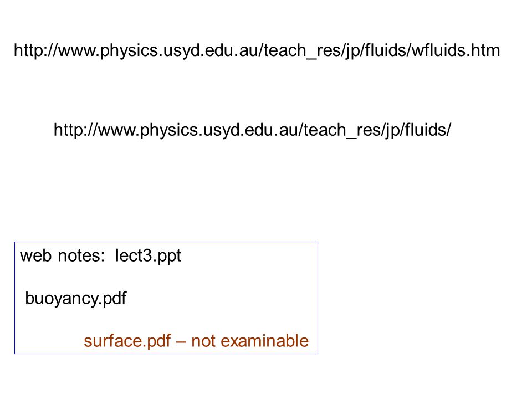Image resolution: width=532 pixels, height=399 pixels.
Task: Click the dash after surface.pdf
Action: tap(181, 342)
